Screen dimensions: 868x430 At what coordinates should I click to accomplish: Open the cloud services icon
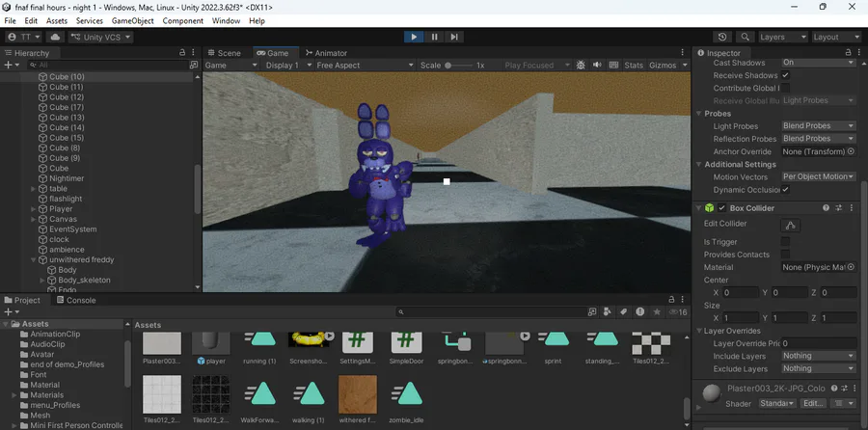click(55, 37)
